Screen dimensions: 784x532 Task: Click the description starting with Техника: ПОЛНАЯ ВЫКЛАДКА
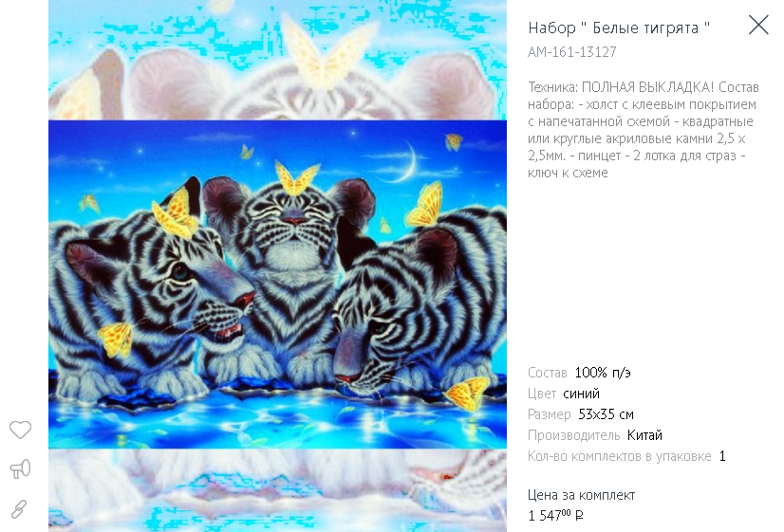[644, 129]
